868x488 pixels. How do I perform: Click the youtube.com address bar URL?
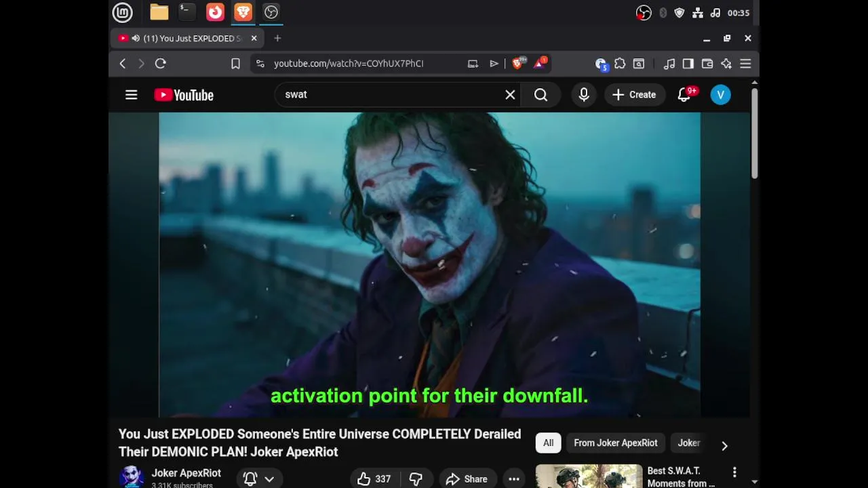(349, 64)
